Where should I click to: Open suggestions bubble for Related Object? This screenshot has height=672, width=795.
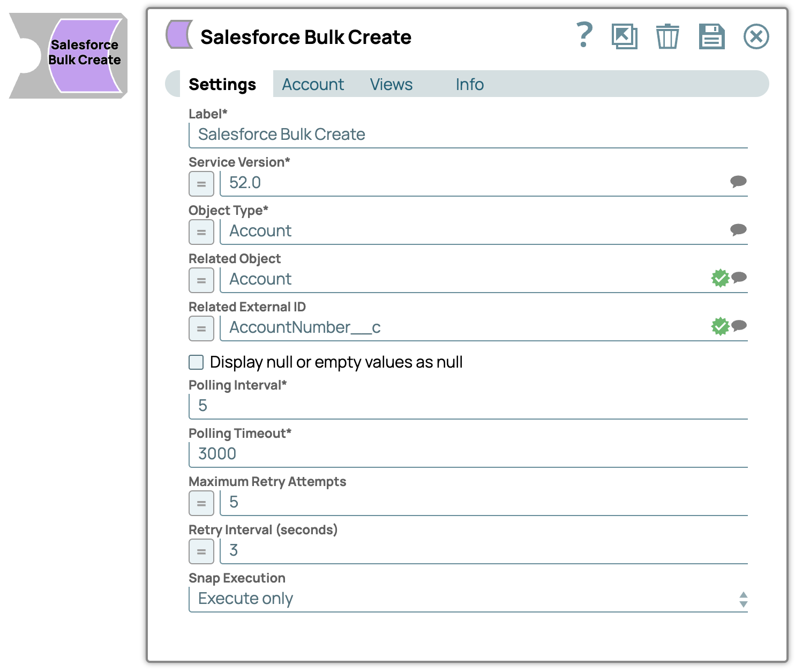click(739, 278)
